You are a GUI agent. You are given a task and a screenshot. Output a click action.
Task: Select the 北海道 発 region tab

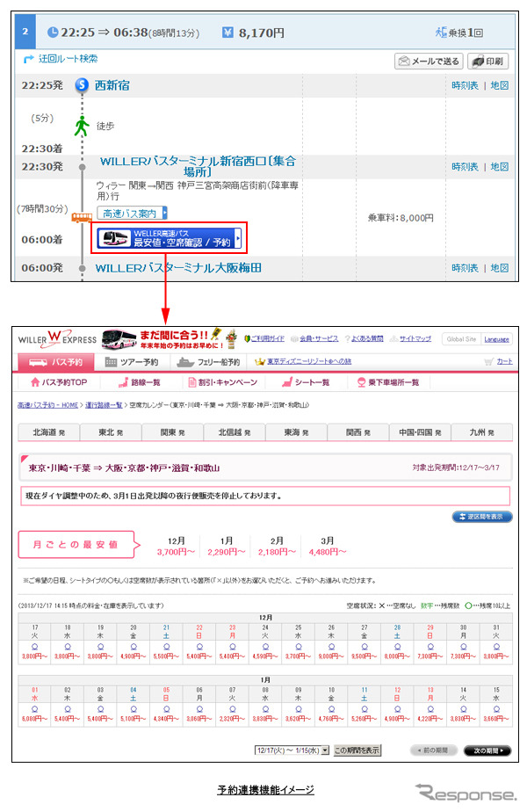coord(48,431)
